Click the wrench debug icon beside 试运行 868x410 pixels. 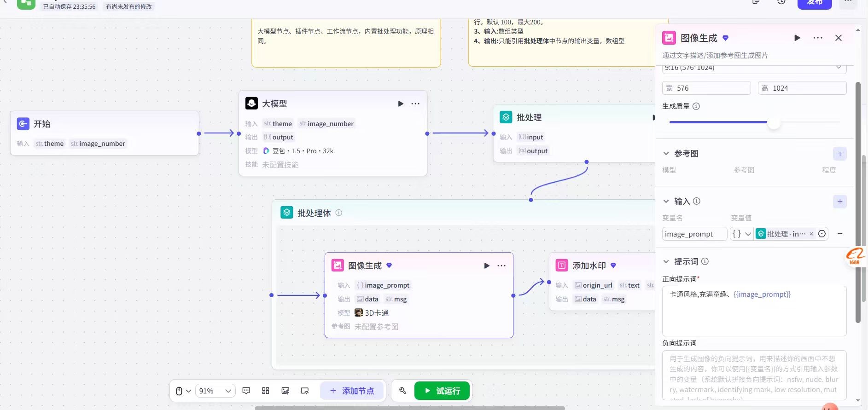(403, 391)
